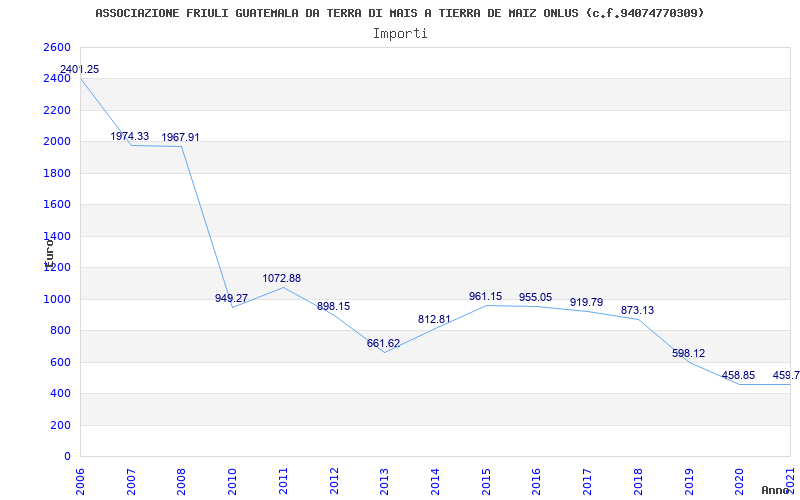Viewport: 800px width, 500px height.
Task: Click y-axis value 2600
Action: (x=57, y=47)
